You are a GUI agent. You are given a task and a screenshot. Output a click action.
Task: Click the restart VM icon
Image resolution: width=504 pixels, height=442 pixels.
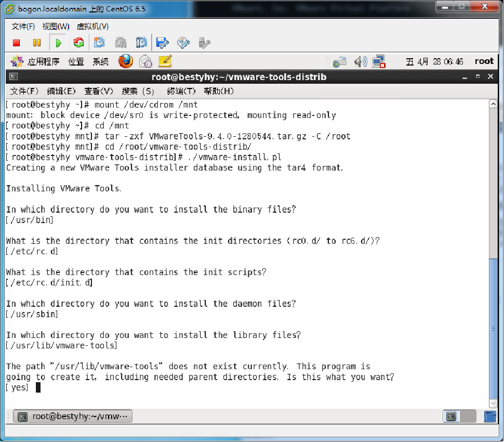click(x=78, y=43)
